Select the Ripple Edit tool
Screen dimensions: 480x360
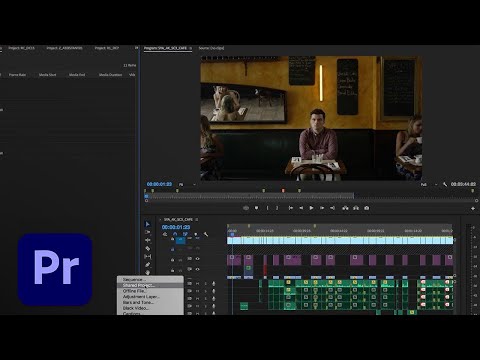(x=148, y=240)
